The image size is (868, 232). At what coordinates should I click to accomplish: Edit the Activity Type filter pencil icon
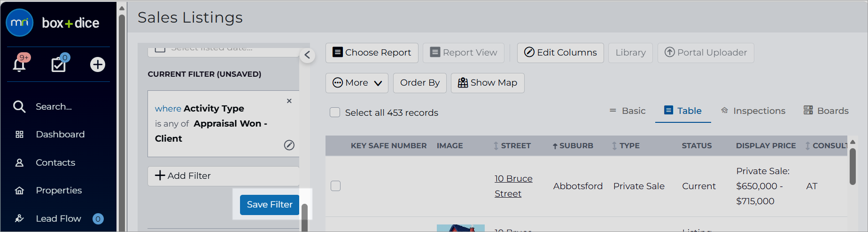pyautogui.click(x=289, y=145)
